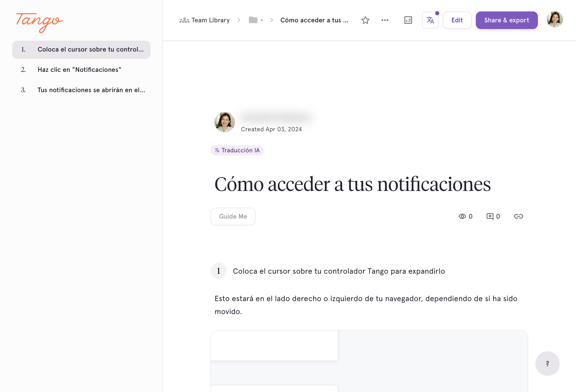Click the comments icon with count
The width and height of the screenshot is (576, 392).
(493, 216)
